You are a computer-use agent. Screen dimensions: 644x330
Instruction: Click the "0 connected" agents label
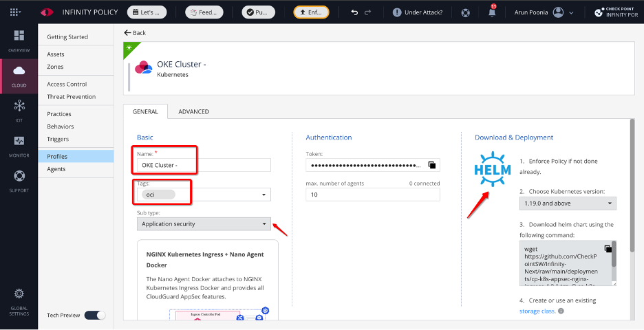click(425, 184)
